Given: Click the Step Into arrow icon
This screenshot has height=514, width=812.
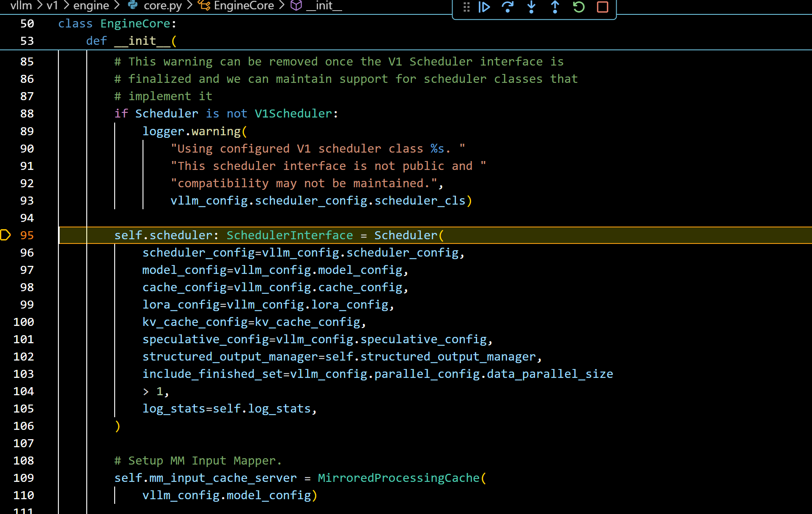Looking at the screenshot, I should pyautogui.click(x=531, y=7).
